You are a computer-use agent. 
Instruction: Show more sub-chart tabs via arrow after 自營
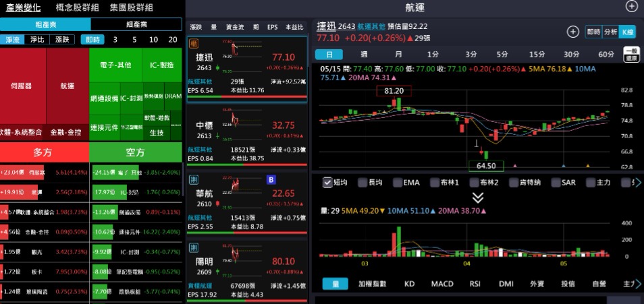[x=638, y=284]
